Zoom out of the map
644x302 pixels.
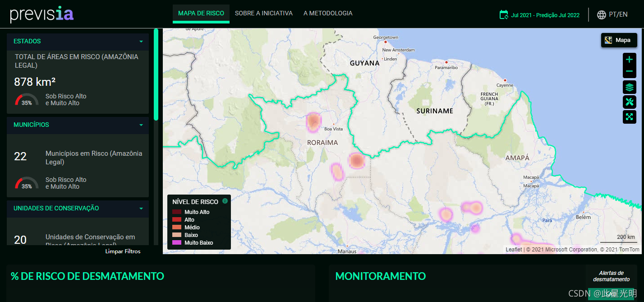(630, 71)
